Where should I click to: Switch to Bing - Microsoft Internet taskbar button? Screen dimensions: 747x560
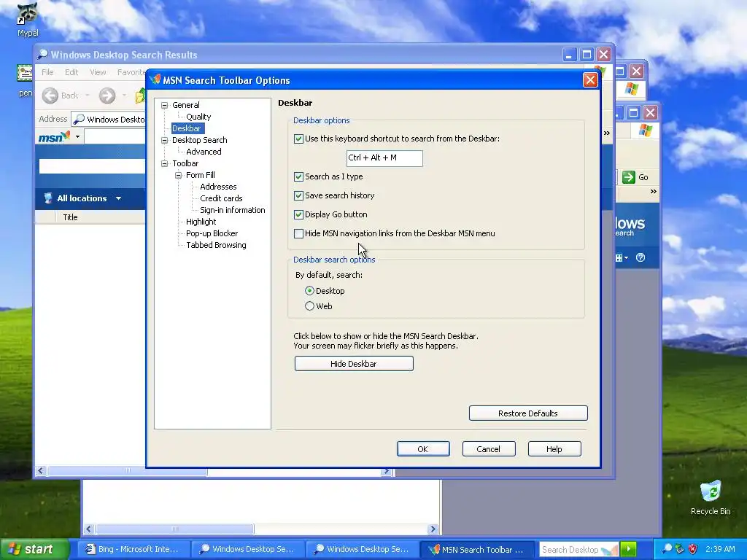[x=133, y=550]
